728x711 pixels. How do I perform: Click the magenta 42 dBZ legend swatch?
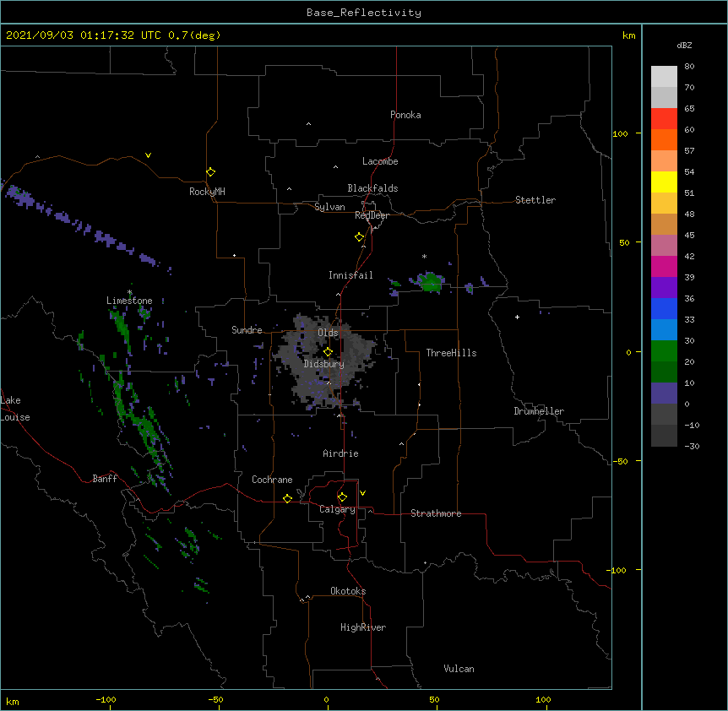pyautogui.click(x=664, y=267)
